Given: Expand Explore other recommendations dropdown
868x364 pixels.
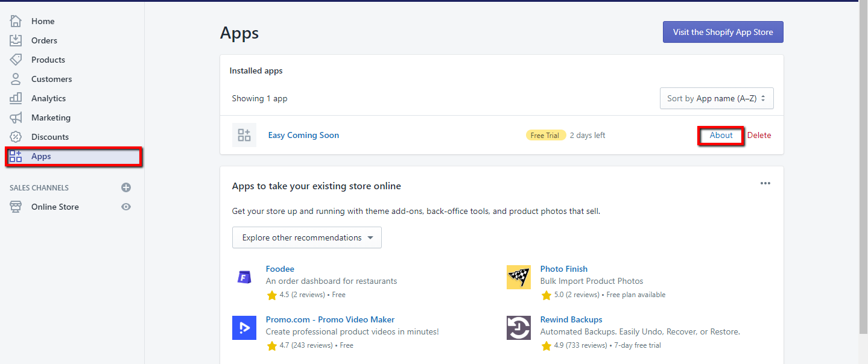Looking at the screenshot, I should click(x=307, y=237).
